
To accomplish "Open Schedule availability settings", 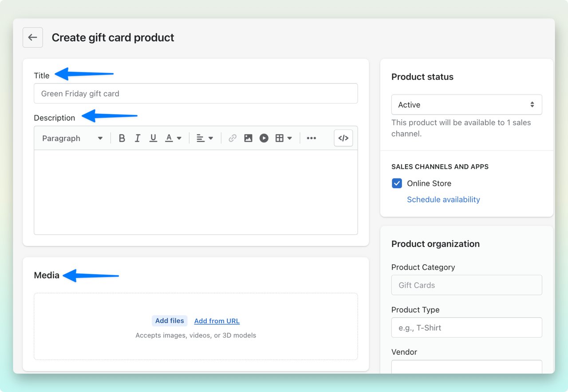I will [443, 199].
